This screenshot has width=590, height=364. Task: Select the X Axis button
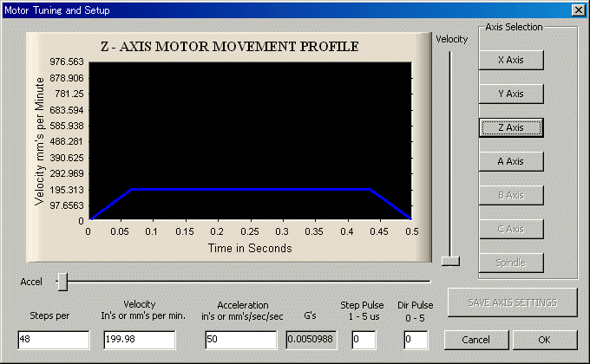pyautogui.click(x=511, y=60)
